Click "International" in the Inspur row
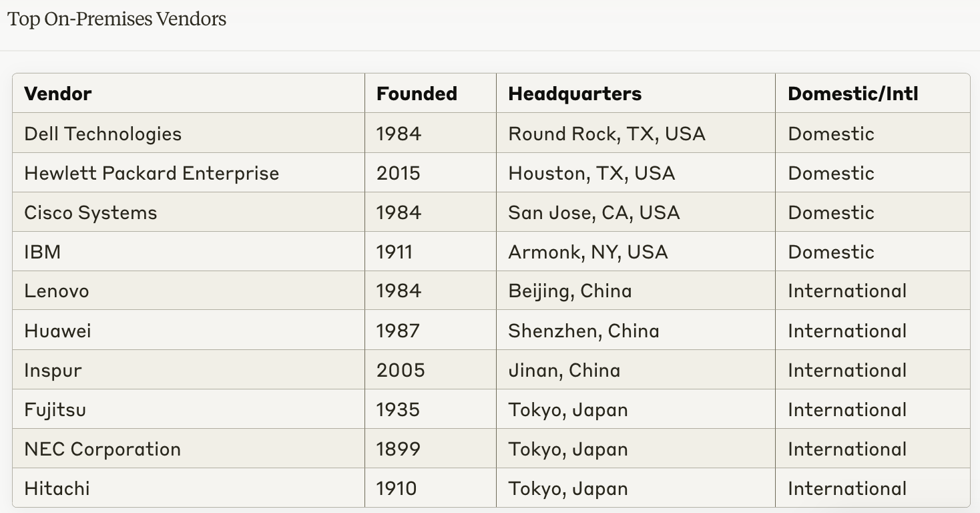The width and height of the screenshot is (980, 513). 847,370
